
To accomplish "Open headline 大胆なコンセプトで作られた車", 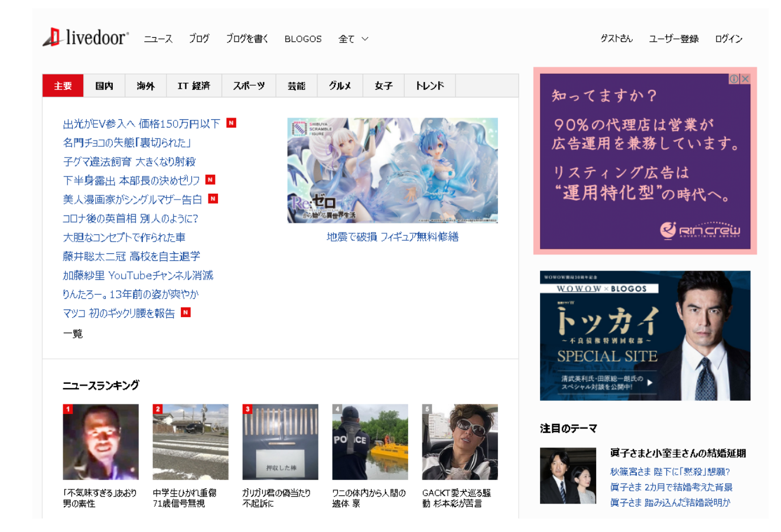I will (124, 237).
